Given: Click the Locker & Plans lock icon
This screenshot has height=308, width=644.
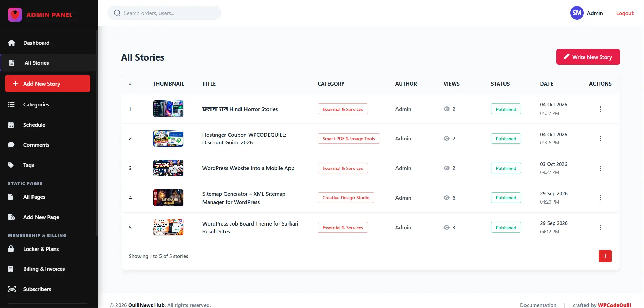Looking at the screenshot, I should tap(11, 249).
